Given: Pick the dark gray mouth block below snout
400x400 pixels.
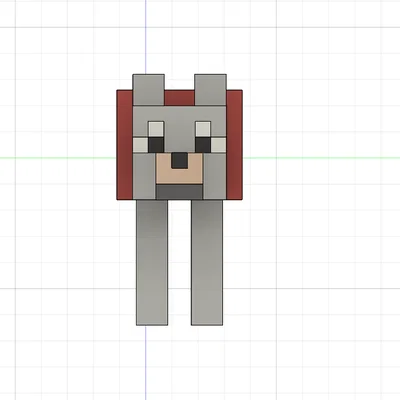Looking at the screenshot, I should (x=179, y=192).
